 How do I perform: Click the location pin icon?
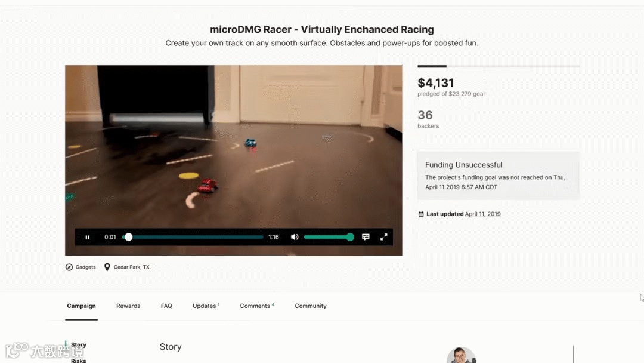click(107, 267)
